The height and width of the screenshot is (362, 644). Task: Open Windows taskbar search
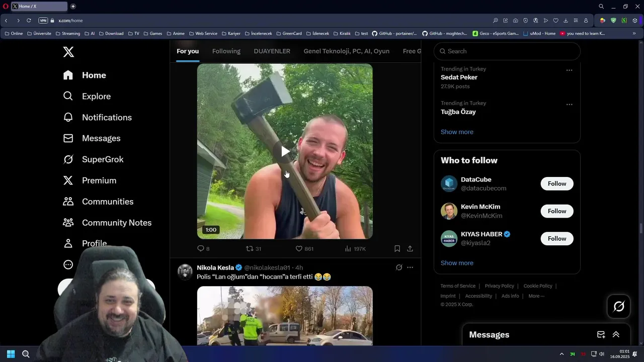click(26, 354)
